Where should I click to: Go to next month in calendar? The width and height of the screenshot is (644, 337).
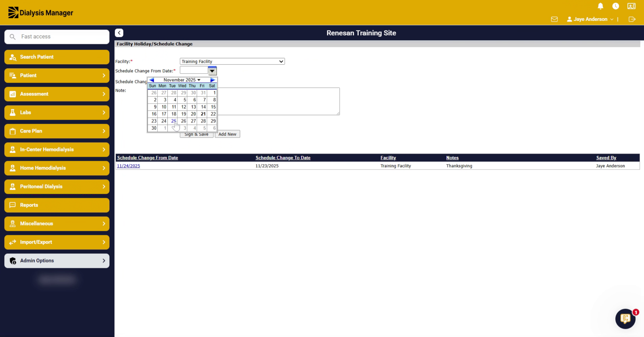[x=213, y=80]
